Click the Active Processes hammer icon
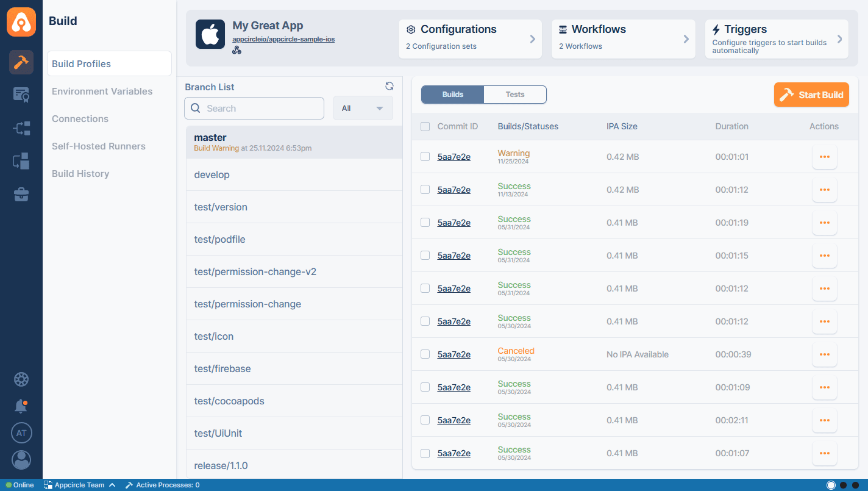The image size is (868, 491). click(x=129, y=485)
